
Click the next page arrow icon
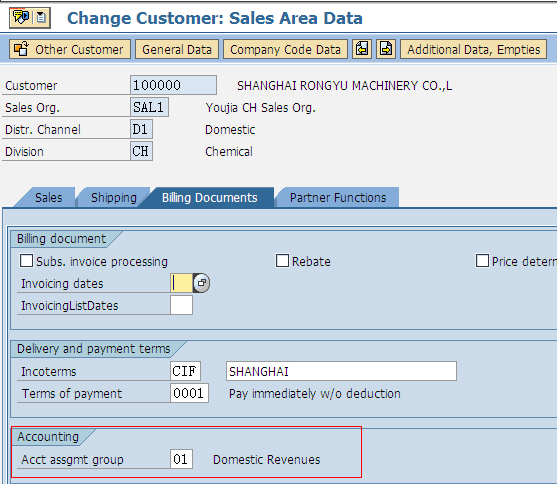[x=386, y=49]
